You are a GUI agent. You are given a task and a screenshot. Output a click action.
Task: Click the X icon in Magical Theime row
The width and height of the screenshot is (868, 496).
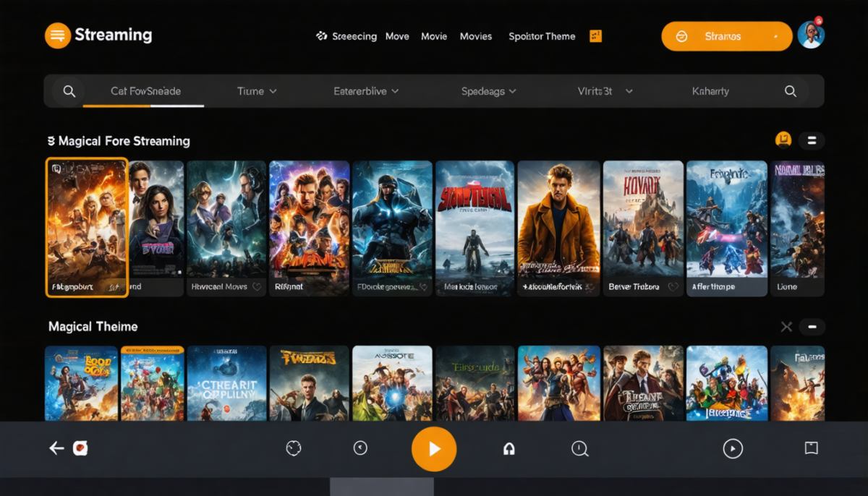pyautogui.click(x=786, y=327)
